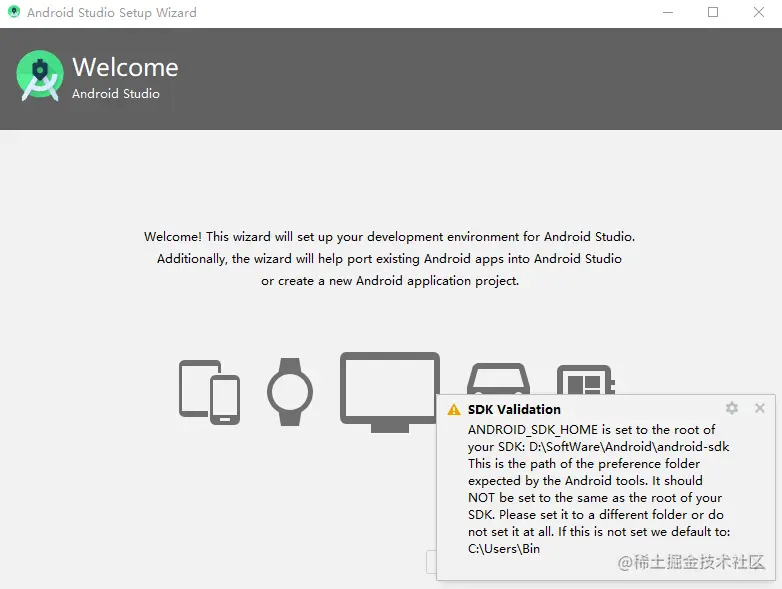The height and width of the screenshot is (589, 782).
Task: Open SDK Validation notification gear settings
Action: click(732, 408)
